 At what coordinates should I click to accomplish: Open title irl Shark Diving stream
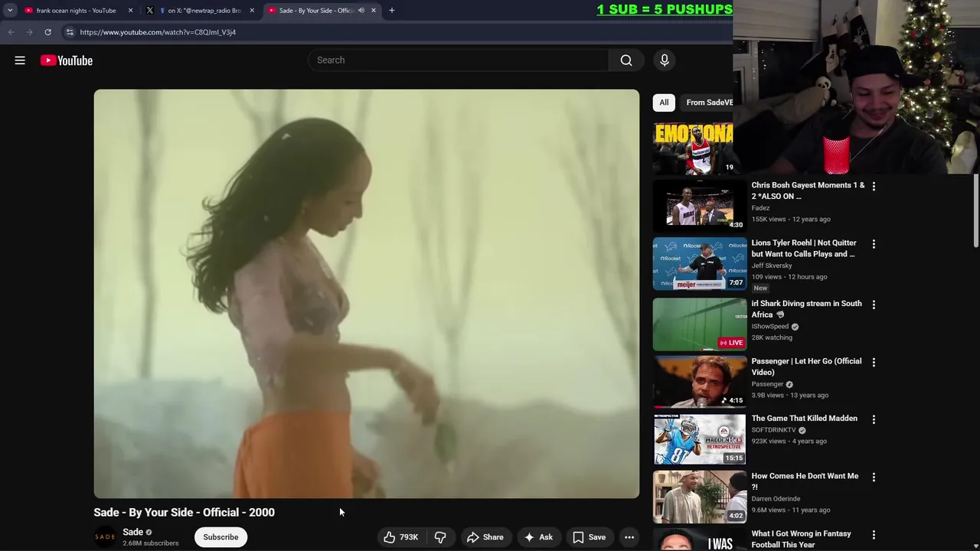806,308
